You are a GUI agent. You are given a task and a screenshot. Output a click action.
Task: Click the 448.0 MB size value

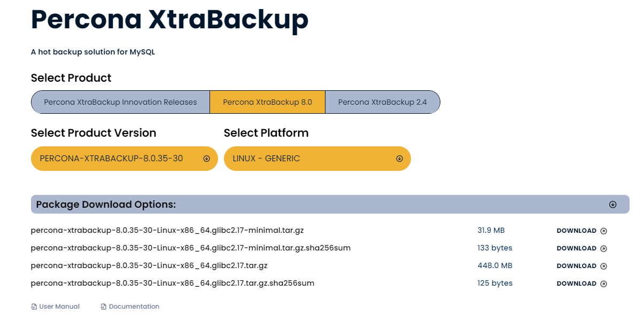click(495, 266)
